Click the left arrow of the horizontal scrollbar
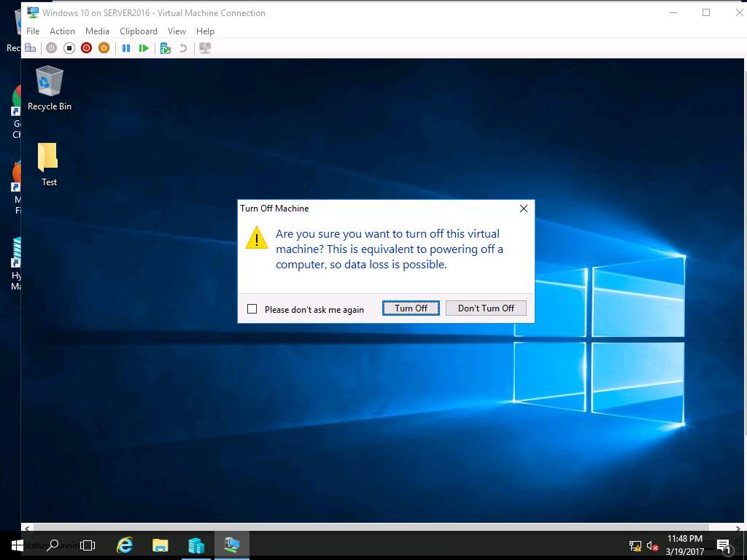 27,528
